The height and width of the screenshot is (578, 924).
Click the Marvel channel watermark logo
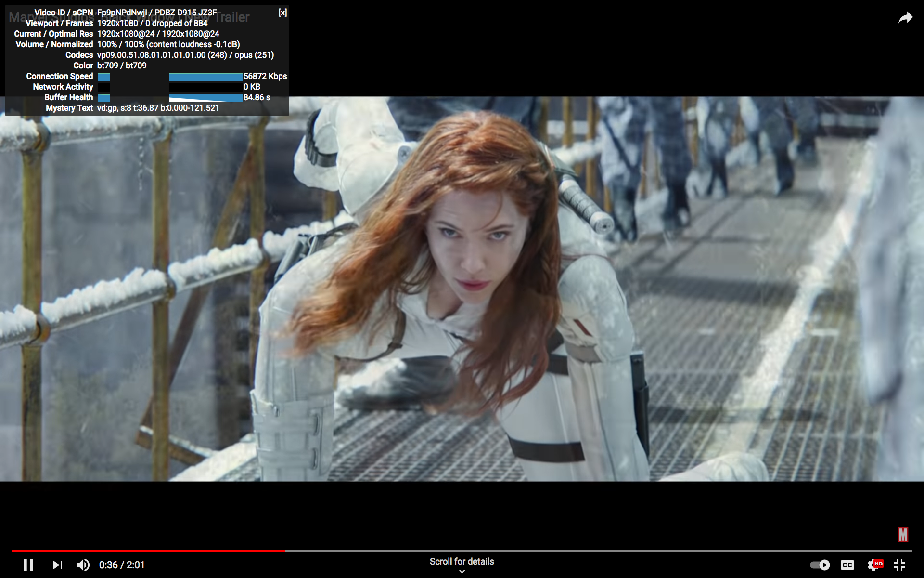point(903,535)
